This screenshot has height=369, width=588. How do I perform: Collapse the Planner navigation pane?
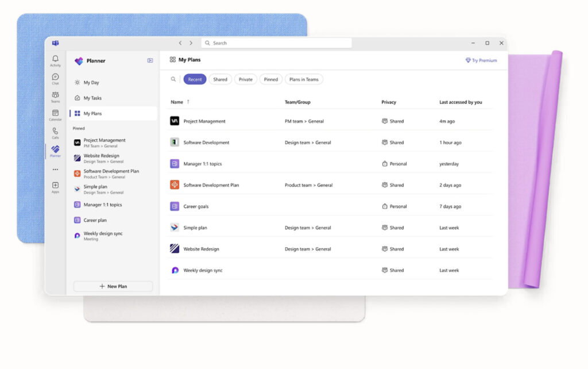coord(149,60)
